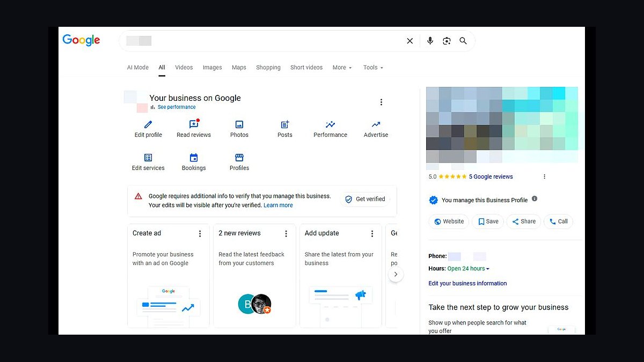Expand Open 24 hours dropdown

point(469,269)
